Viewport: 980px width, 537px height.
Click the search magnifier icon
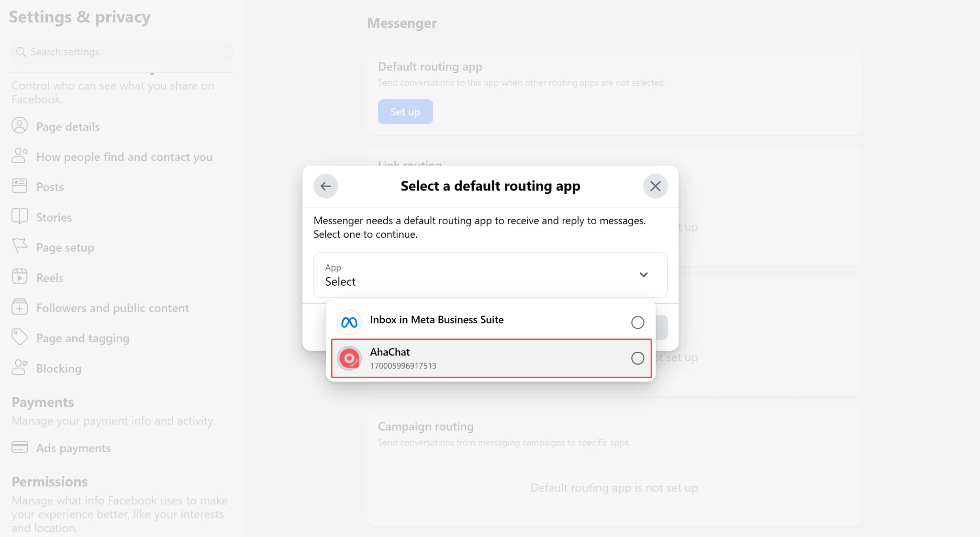[x=21, y=52]
